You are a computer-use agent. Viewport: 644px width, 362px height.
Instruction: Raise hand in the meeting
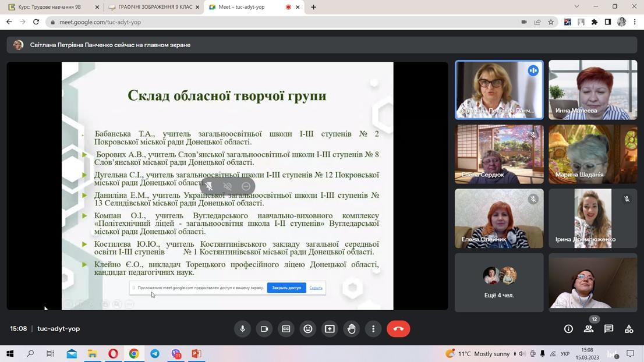pyautogui.click(x=352, y=329)
